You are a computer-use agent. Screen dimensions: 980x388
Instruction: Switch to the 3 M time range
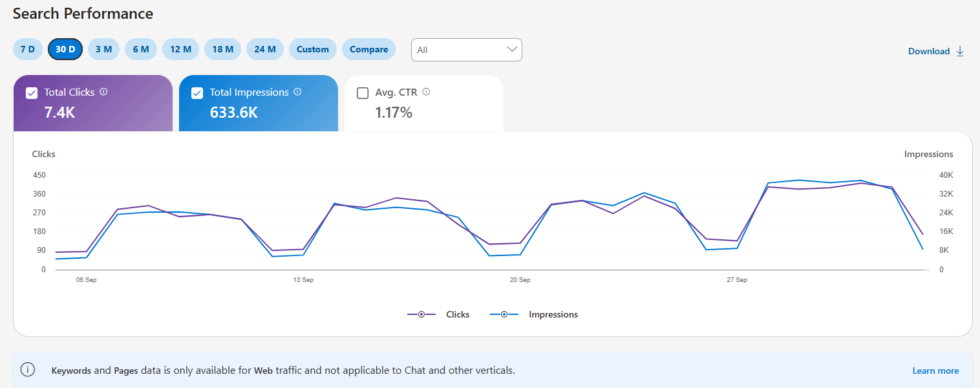pyautogui.click(x=103, y=49)
